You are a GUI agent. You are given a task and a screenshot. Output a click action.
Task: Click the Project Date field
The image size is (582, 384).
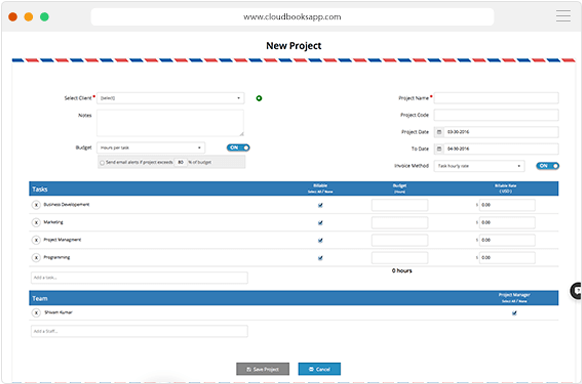(x=501, y=132)
